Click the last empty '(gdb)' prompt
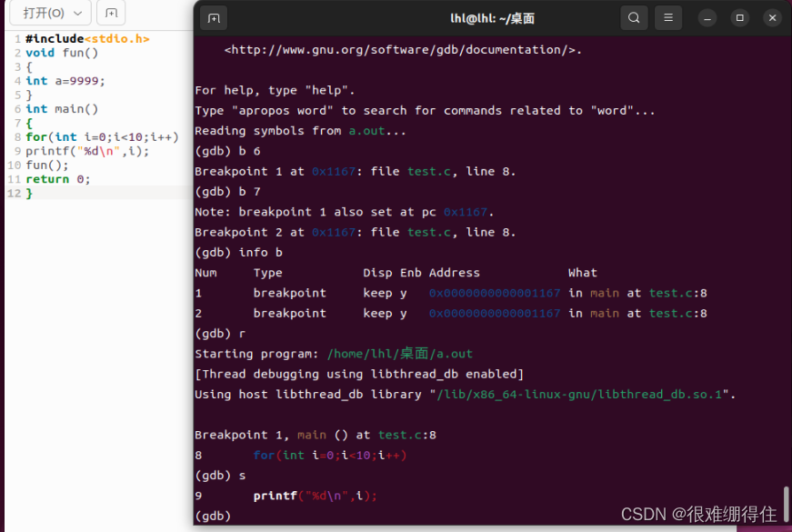 213,516
